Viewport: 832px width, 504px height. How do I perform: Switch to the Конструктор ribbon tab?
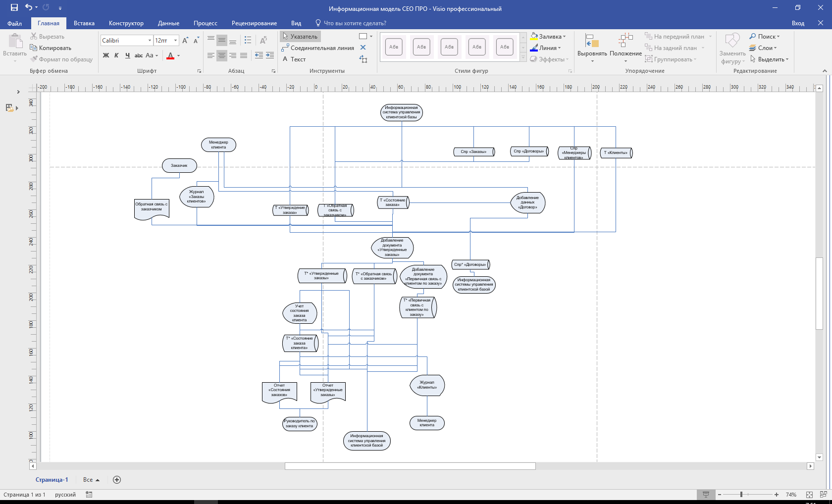click(126, 23)
